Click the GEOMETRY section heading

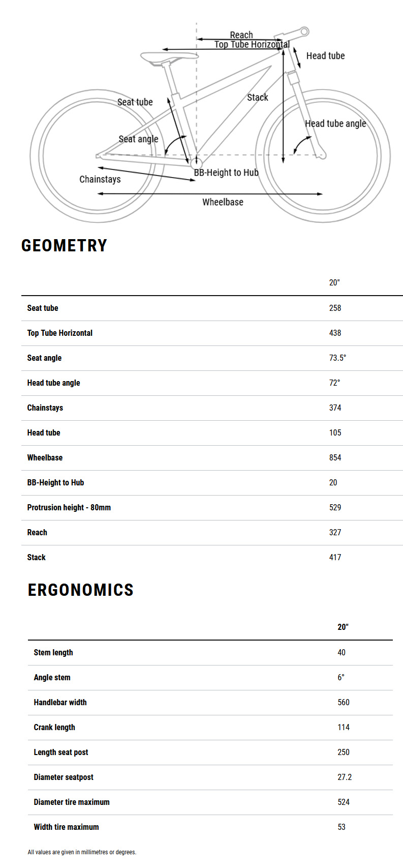pos(64,246)
